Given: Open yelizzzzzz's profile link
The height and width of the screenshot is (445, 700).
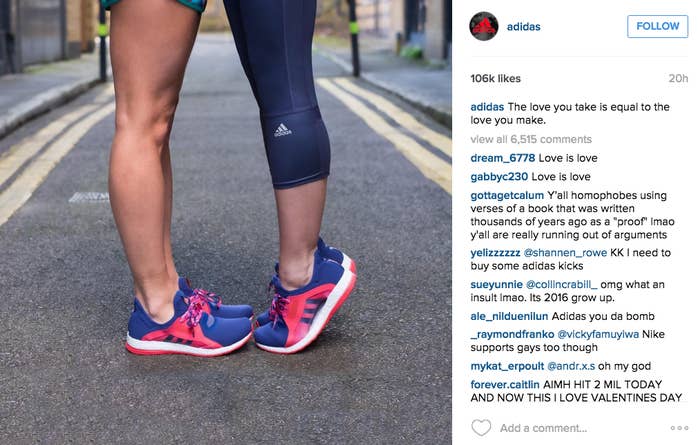Looking at the screenshot, I should 495,253.
